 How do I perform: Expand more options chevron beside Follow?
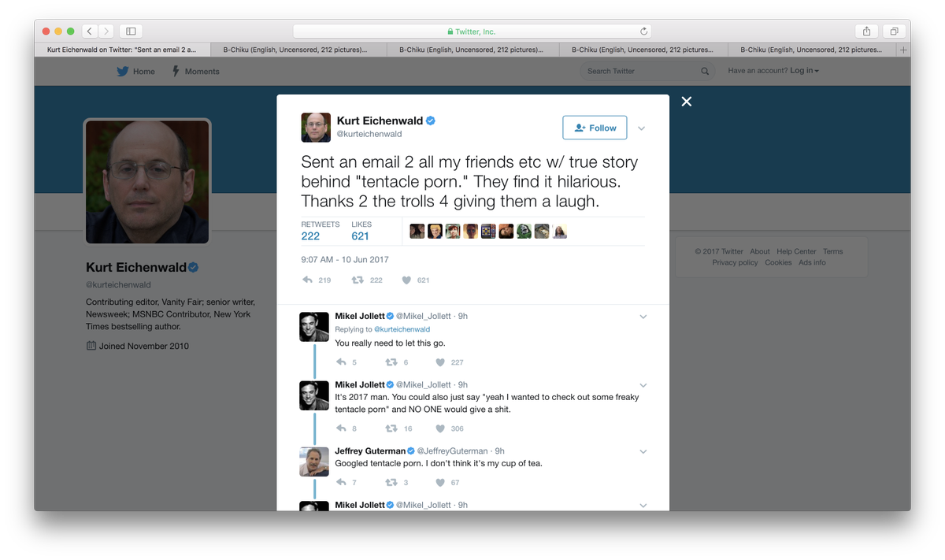tap(641, 128)
